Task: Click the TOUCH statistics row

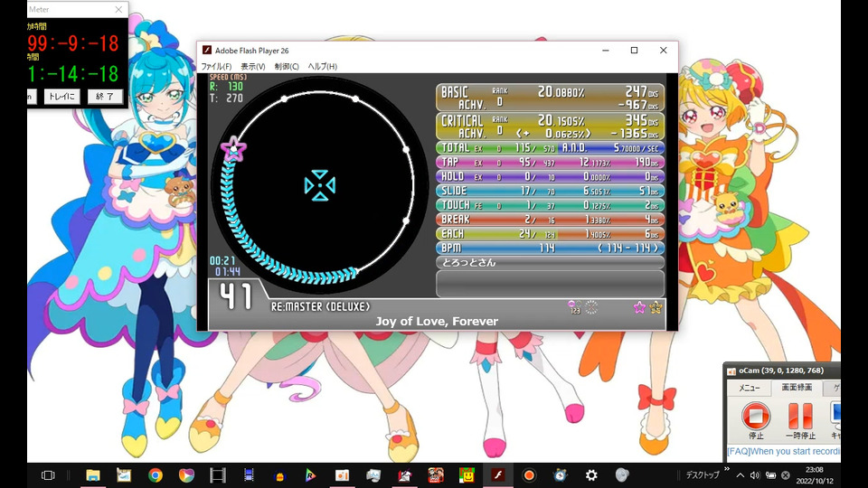Action: pos(551,205)
